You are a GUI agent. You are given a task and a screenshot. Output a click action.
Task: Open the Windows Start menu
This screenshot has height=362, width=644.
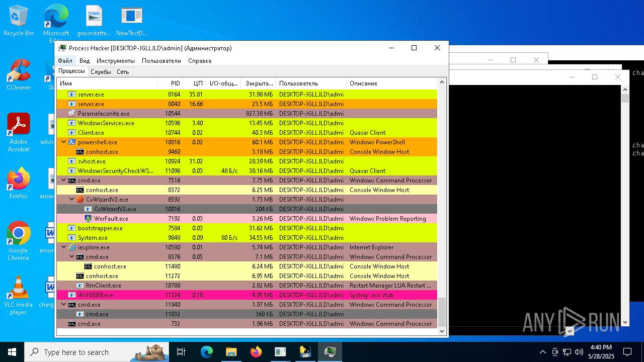click(12, 352)
